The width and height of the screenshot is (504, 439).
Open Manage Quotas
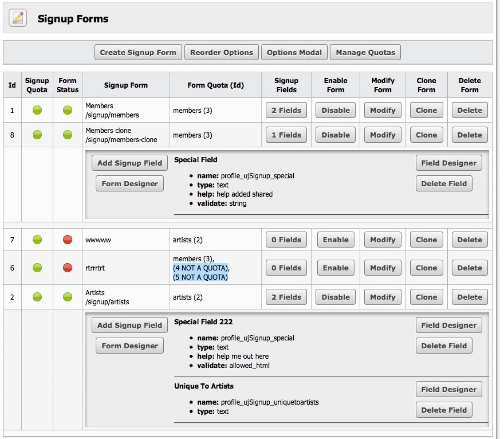365,52
